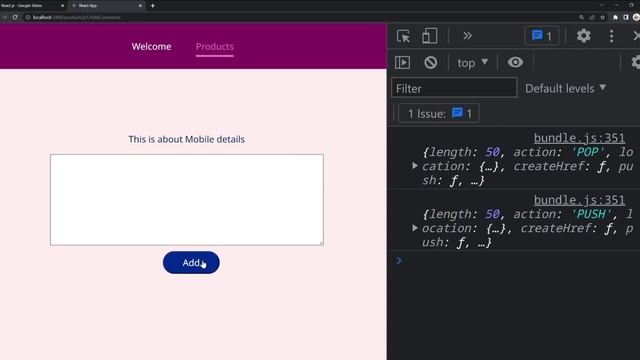Show the console sidebar
The width and height of the screenshot is (640, 360).
[402, 62]
